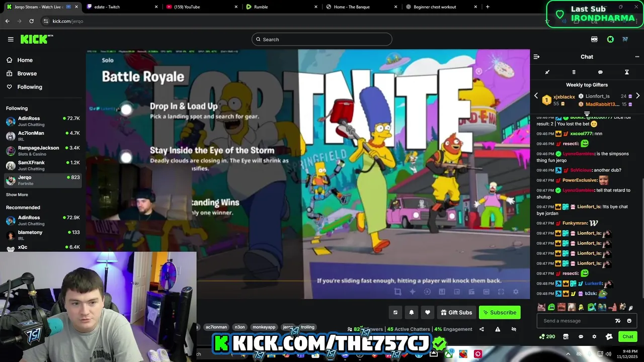
Task: Open chat settings gear icon
Action: click(594, 336)
